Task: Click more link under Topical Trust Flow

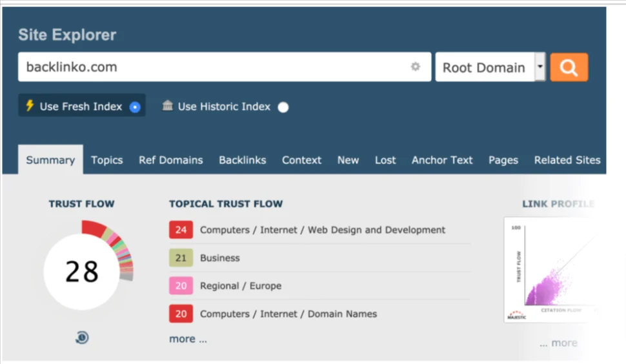Action: pos(188,339)
